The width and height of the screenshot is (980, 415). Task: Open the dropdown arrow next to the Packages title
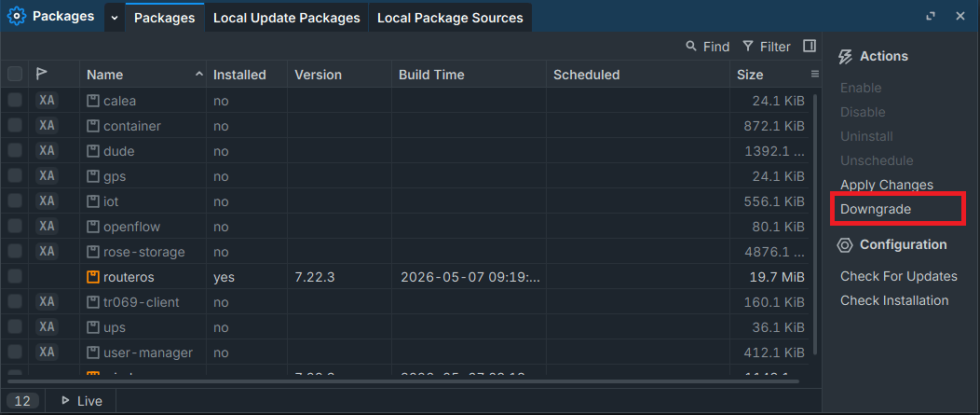click(114, 18)
